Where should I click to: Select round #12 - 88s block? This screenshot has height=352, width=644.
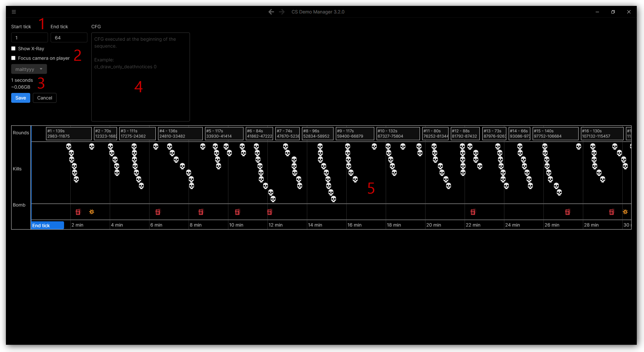click(465, 134)
